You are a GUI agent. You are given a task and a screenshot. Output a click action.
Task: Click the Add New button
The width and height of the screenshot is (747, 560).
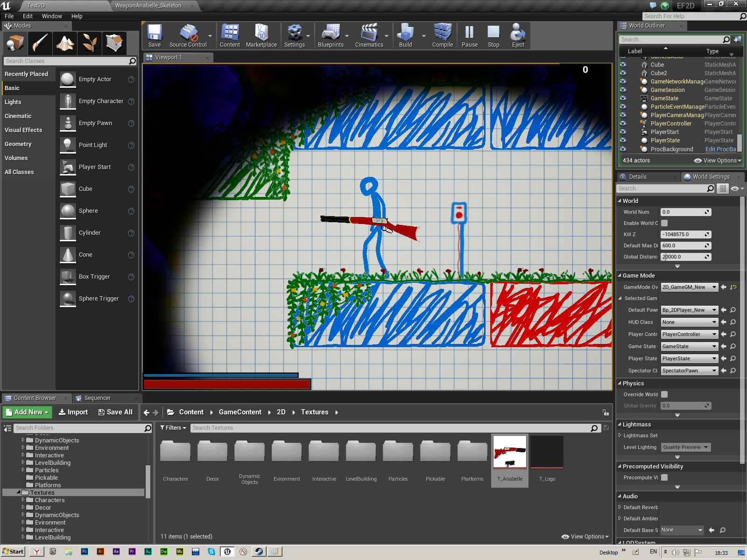coord(28,413)
